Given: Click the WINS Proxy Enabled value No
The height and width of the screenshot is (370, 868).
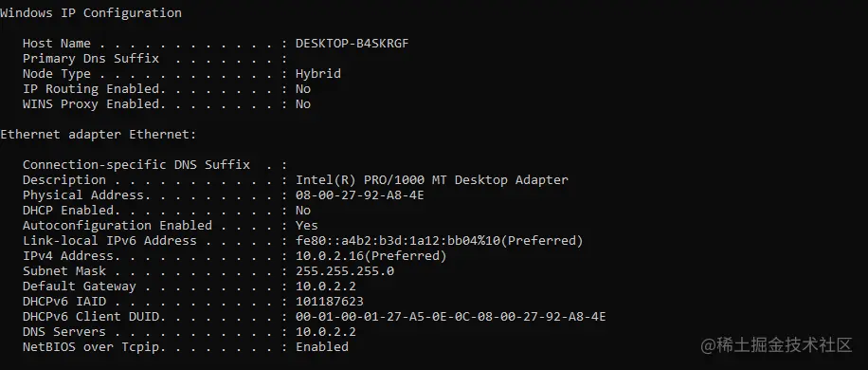Looking at the screenshot, I should click(303, 104).
